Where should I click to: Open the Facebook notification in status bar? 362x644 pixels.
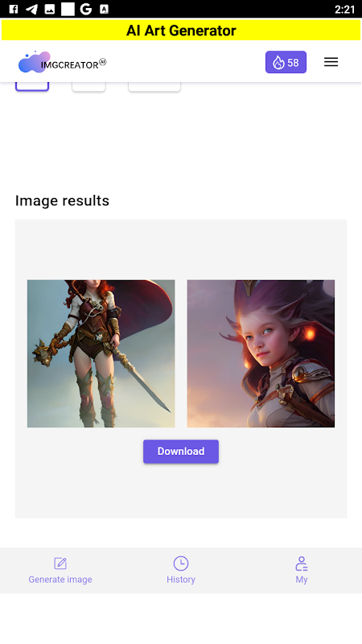14,9
